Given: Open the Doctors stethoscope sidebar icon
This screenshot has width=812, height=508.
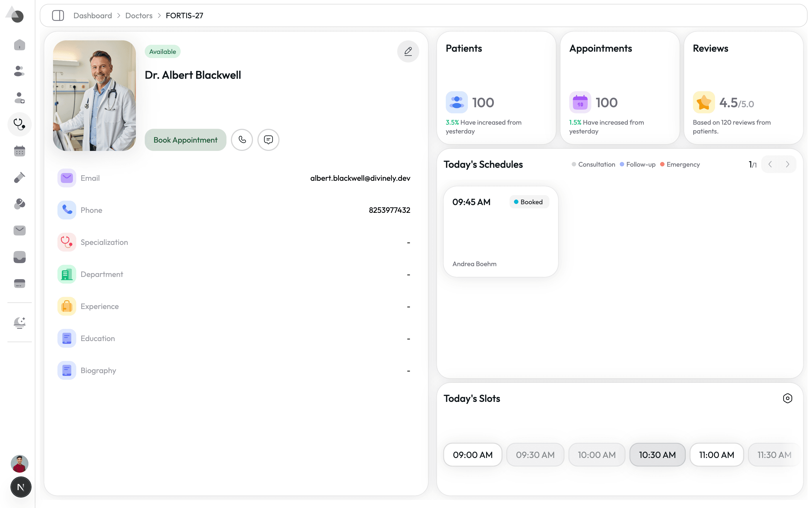Looking at the screenshot, I should (x=19, y=124).
